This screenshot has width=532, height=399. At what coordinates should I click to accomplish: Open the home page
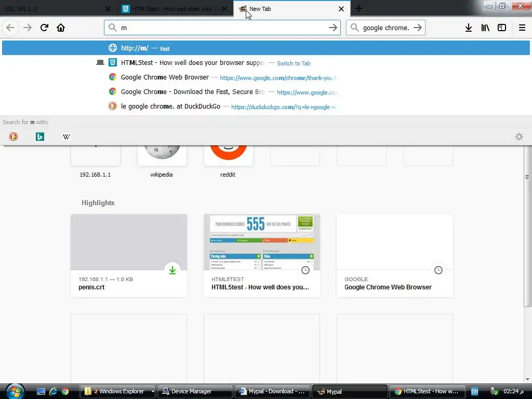pos(61,28)
